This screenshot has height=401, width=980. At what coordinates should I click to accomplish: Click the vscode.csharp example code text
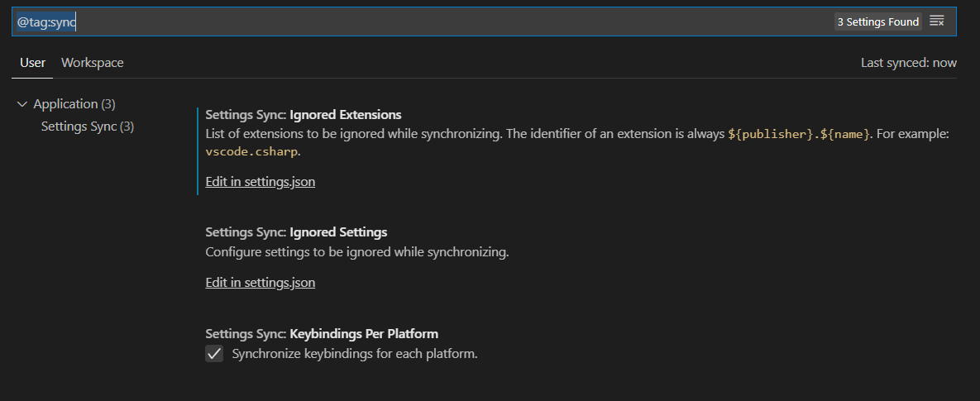coord(251,151)
